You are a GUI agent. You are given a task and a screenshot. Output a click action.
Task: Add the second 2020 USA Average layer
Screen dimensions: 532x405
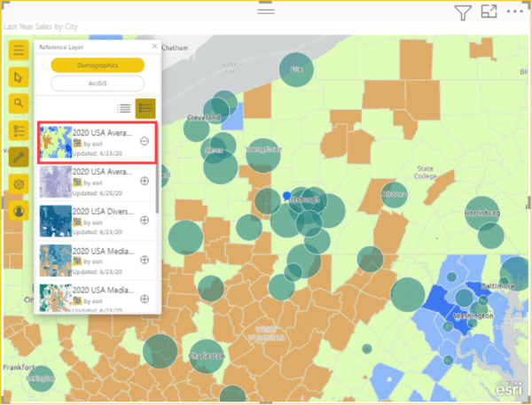145,181
